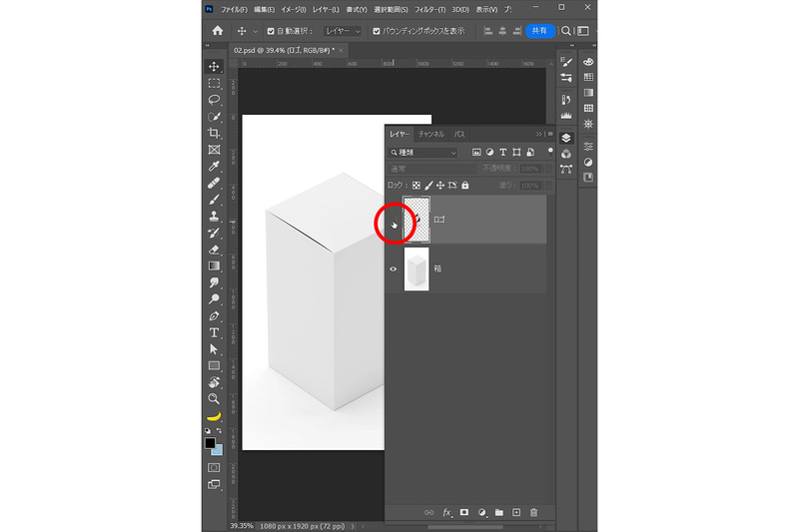Toggle 自動選択 checkbox

pyautogui.click(x=271, y=31)
